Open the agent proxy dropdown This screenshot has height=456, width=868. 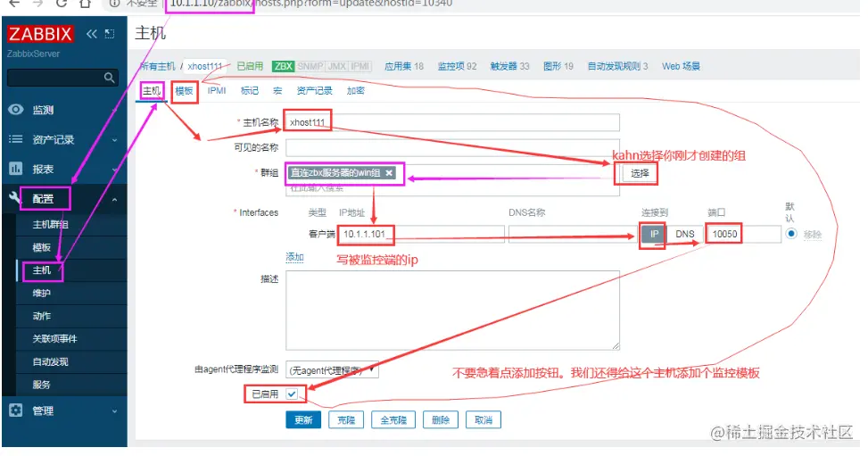point(332,369)
